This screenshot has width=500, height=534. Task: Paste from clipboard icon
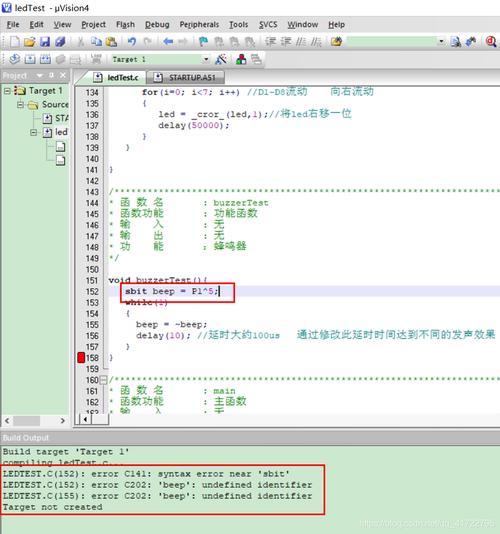tap(111, 42)
